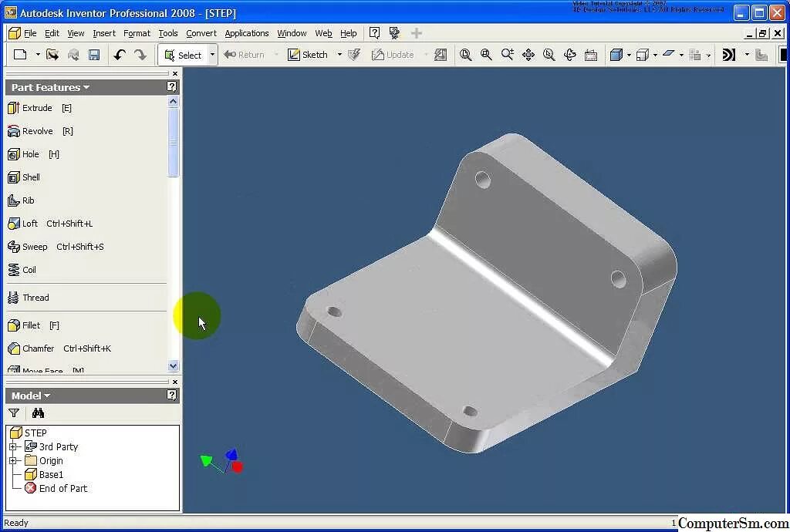Toggle the model tree filter icon
Screen dimensions: 790x532
coord(13,413)
